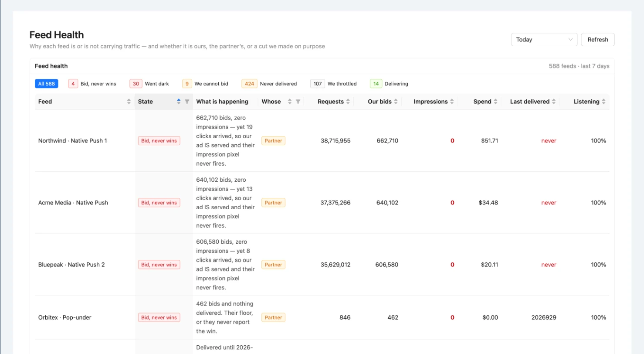Click the What is happening column header
The width and height of the screenshot is (644, 354).
[225, 102]
